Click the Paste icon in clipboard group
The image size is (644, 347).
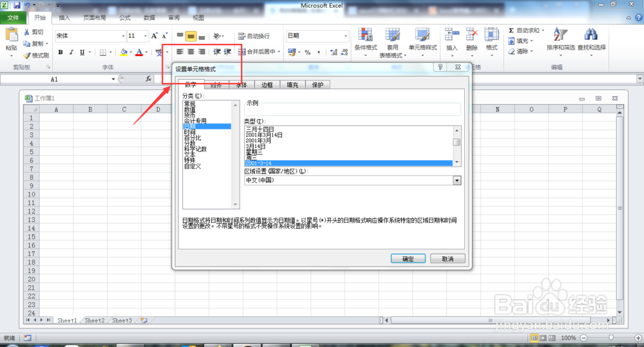11,35
